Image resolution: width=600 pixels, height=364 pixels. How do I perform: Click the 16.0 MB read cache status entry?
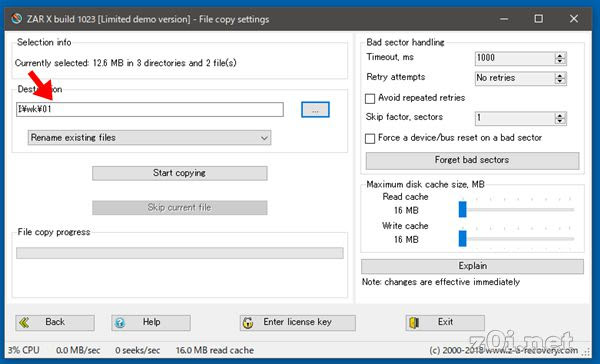215,351
